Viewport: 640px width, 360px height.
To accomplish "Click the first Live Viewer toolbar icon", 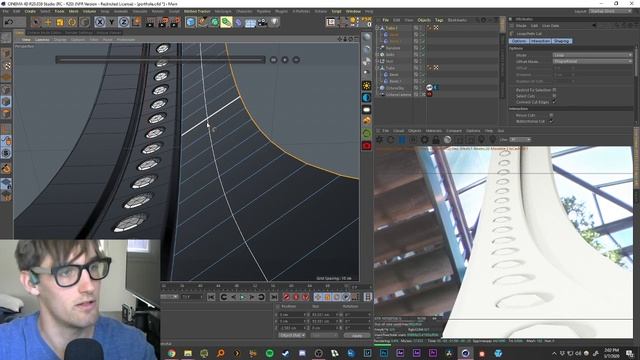I will click(x=379, y=140).
